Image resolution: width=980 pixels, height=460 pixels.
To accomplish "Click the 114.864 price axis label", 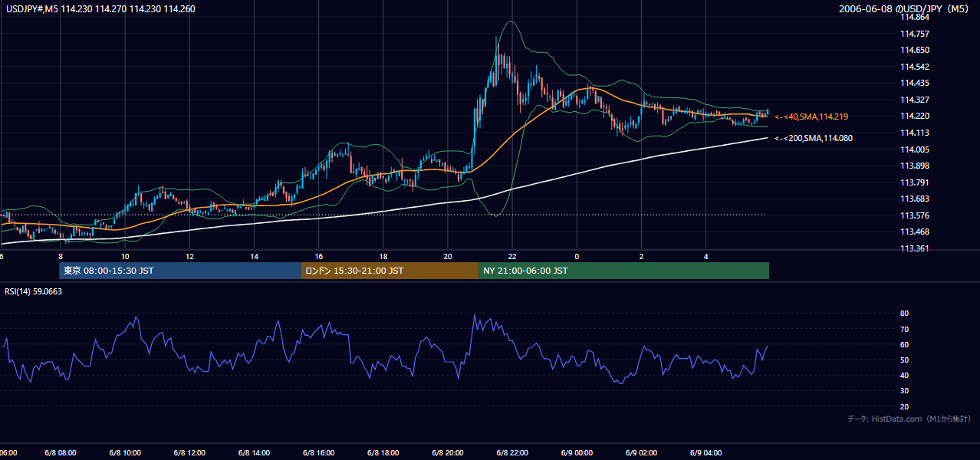I will 915,17.
